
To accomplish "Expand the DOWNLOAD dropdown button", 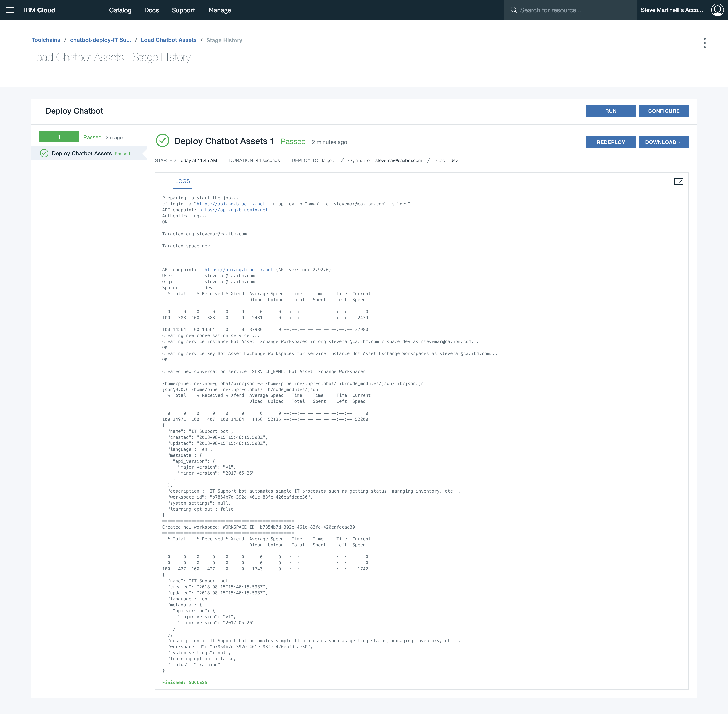I will pos(664,142).
